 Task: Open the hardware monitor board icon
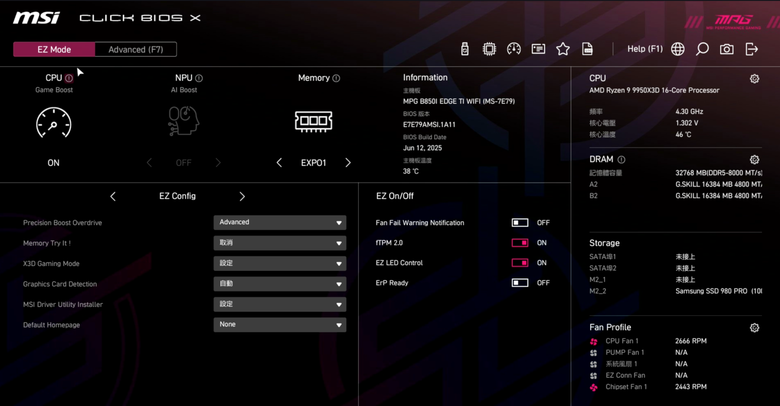tap(538, 49)
